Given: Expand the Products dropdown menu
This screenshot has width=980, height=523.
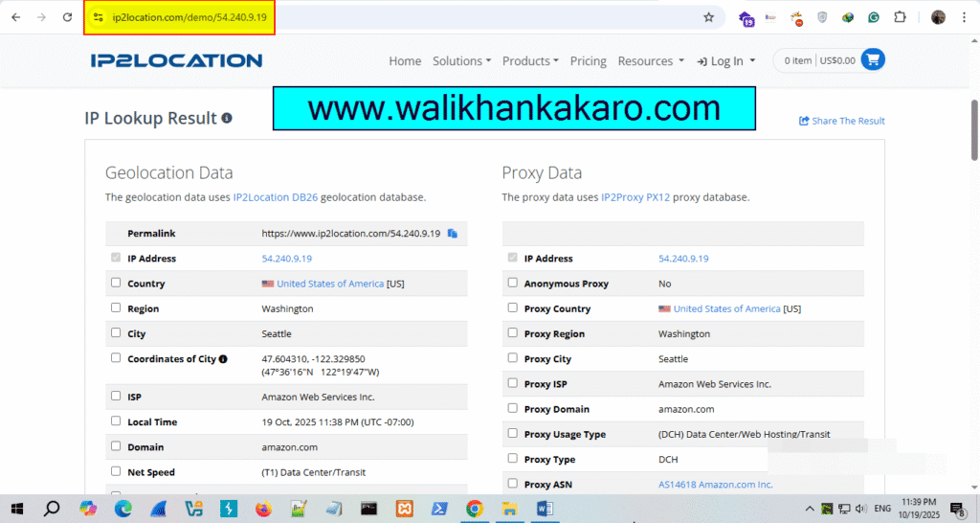Looking at the screenshot, I should pyautogui.click(x=530, y=60).
